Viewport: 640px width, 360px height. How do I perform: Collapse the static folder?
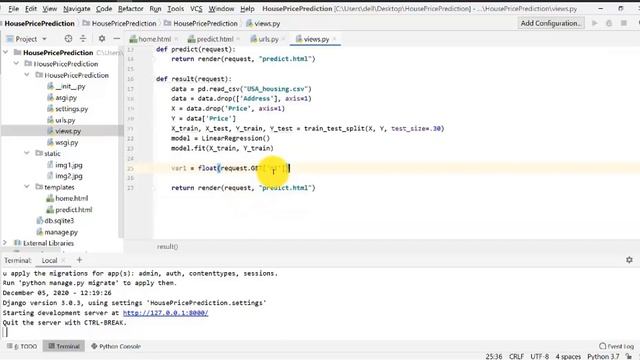[x=27, y=153]
